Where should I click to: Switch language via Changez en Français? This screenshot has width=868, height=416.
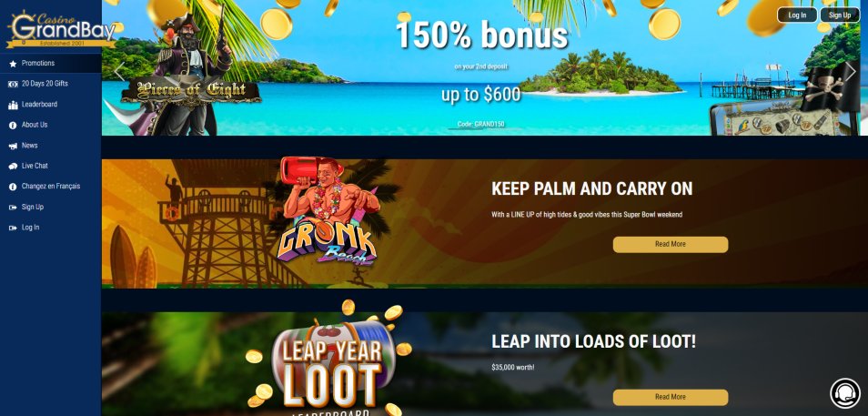pos(50,186)
